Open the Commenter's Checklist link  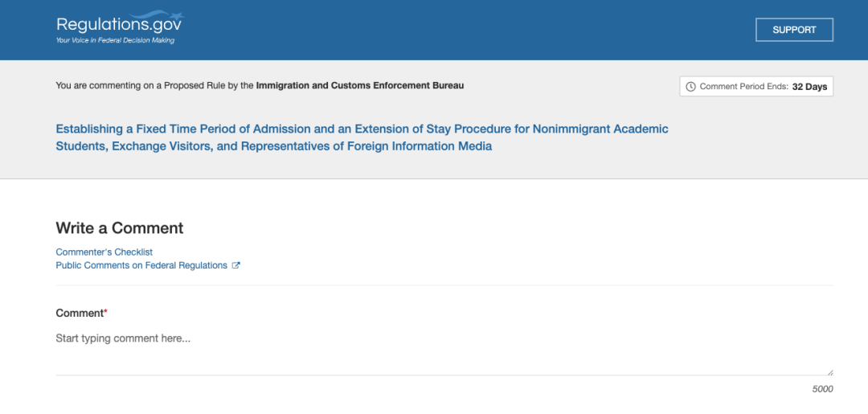pyautogui.click(x=104, y=252)
